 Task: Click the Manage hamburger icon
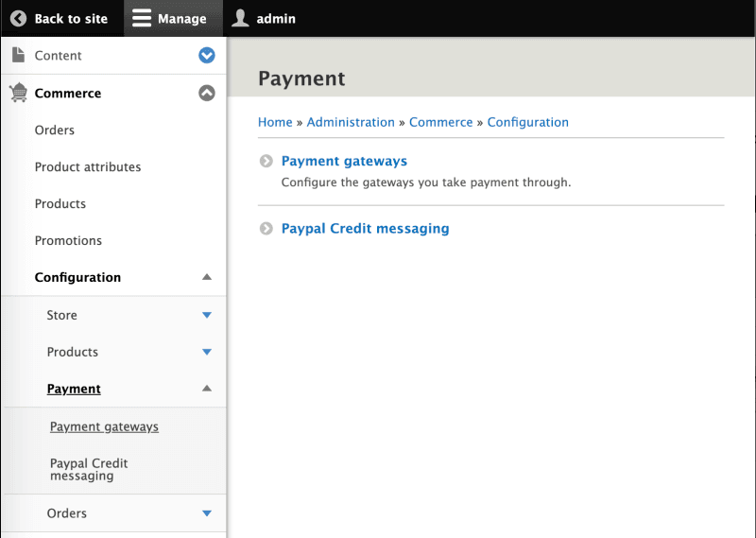coord(142,19)
